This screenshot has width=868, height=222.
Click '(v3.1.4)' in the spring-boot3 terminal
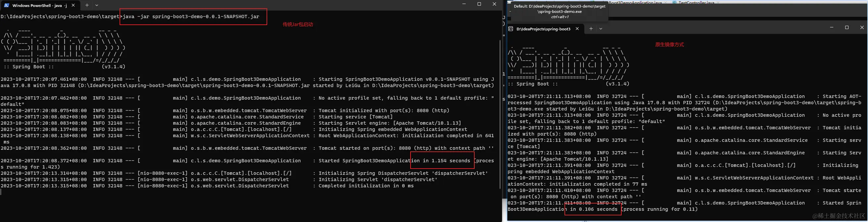(x=617, y=84)
